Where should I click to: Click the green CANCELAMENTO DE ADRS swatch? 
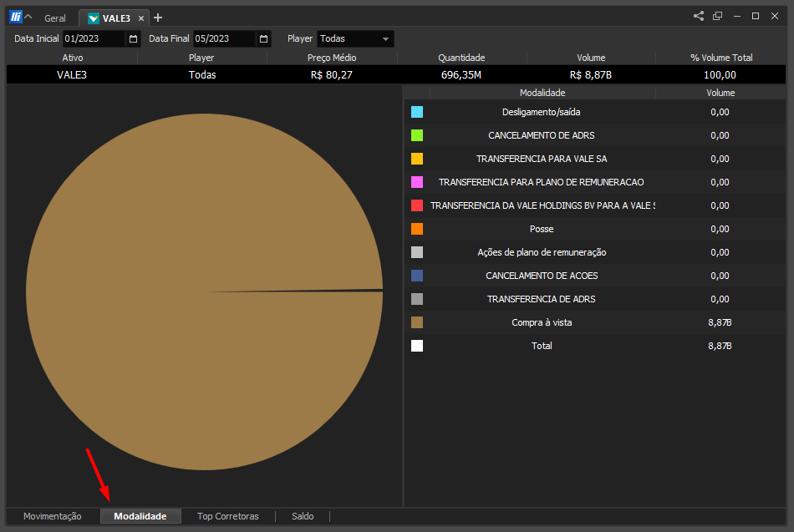(417, 135)
